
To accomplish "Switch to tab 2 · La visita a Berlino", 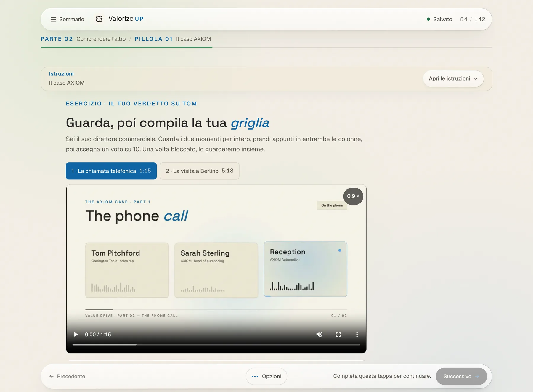I will [200, 171].
